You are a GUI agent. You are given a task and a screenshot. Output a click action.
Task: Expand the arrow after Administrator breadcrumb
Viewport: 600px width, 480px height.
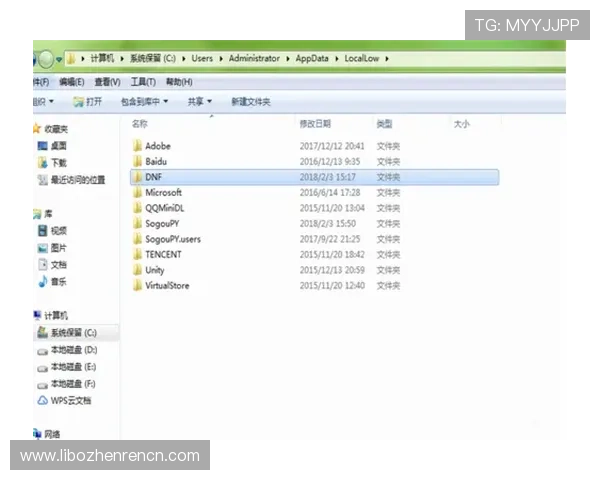[288, 59]
